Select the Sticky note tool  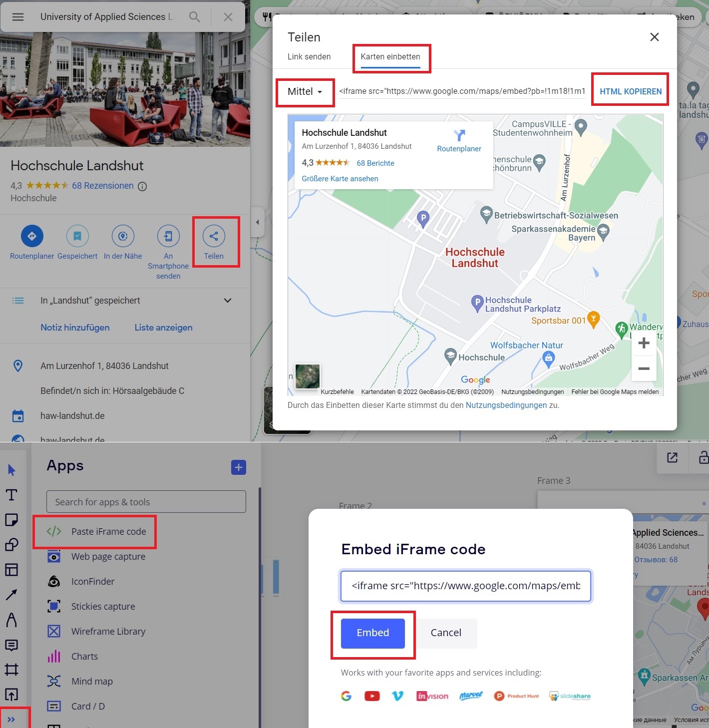11,520
